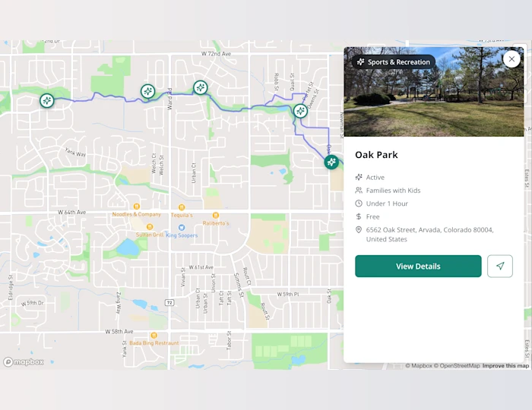
Task: Close the Oak Park details card
Action: (511, 59)
